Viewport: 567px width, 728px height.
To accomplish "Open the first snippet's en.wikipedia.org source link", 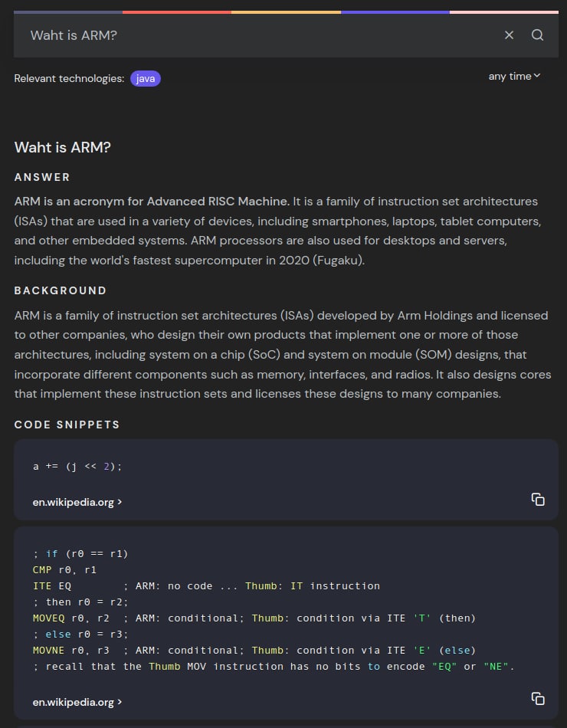I will pyautogui.click(x=77, y=503).
